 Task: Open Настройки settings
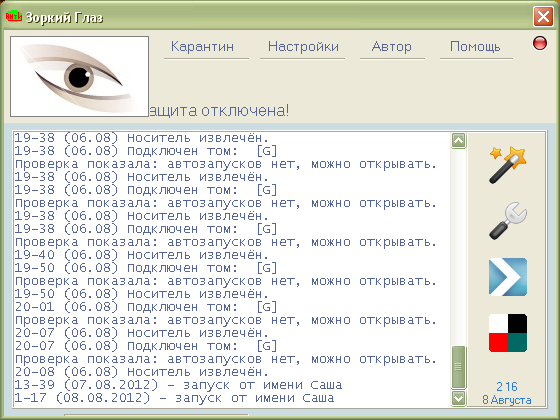[303, 46]
